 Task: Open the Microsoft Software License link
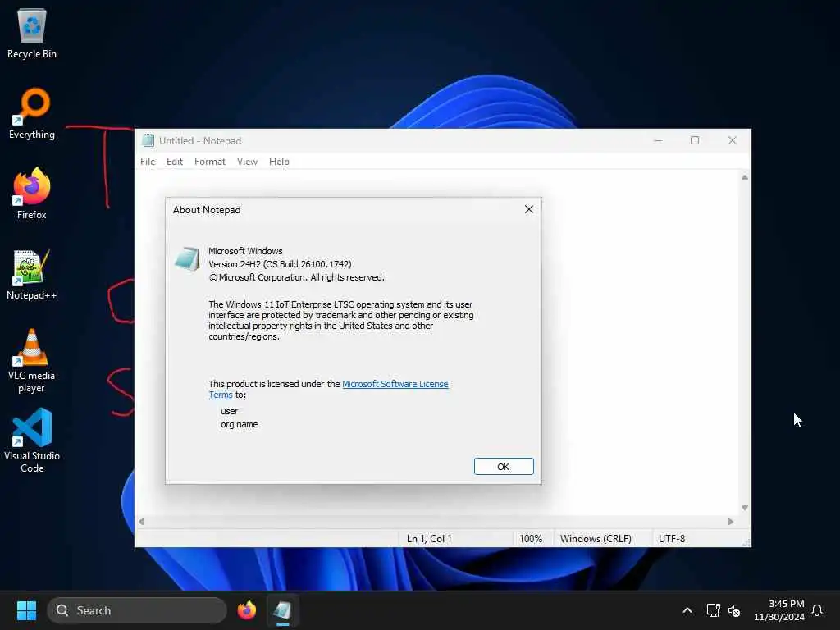[x=395, y=384]
